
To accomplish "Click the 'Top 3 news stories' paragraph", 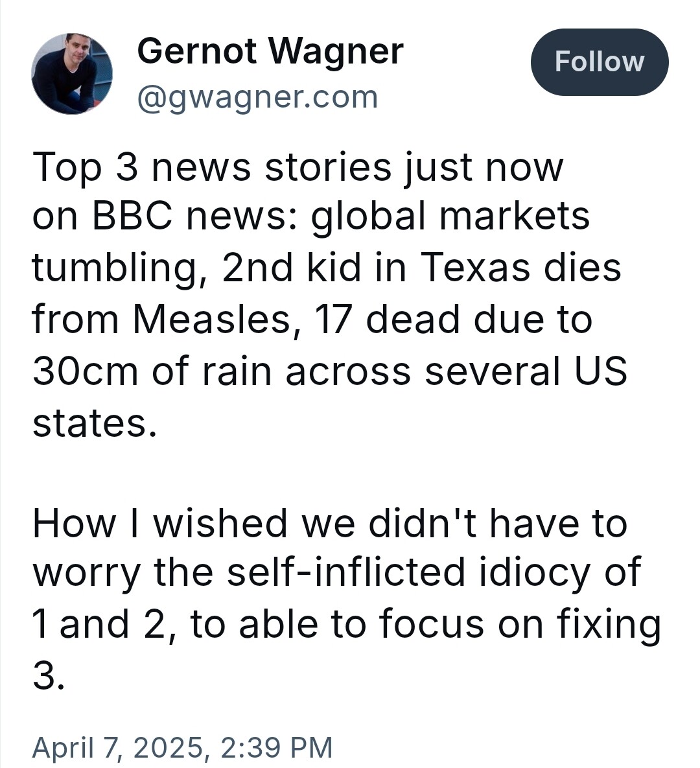I will point(329,294).
